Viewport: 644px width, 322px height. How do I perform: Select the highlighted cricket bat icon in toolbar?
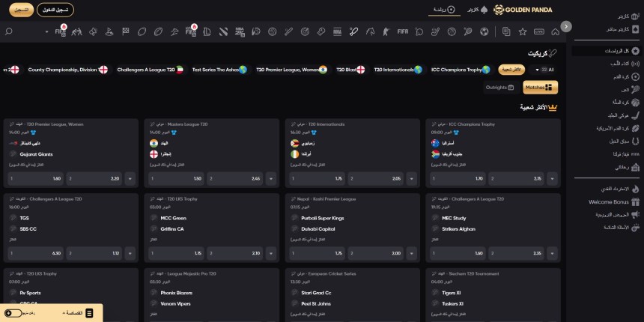tap(353, 31)
